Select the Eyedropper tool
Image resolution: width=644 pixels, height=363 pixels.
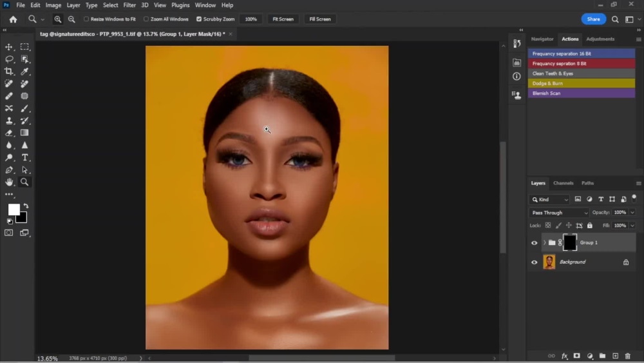coord(24,72)
